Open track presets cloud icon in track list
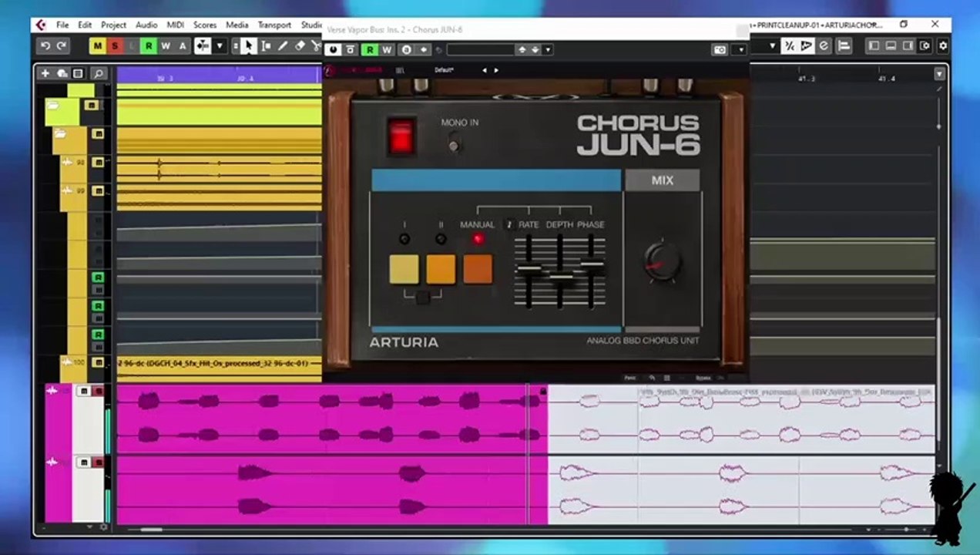Screen dimensions: 980x555 click(62, 73)
